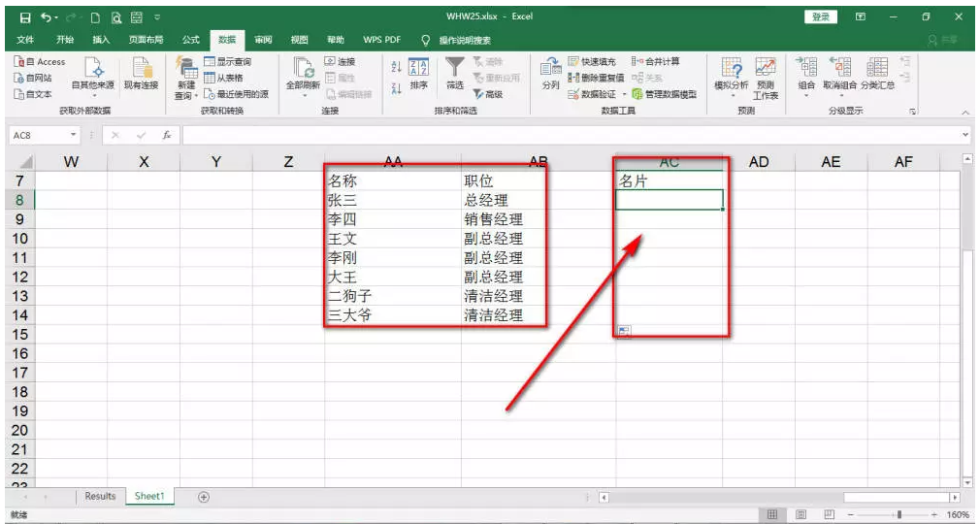The image size is (980, 524).
Task: Click the 自 Access import icon
Action: coord(19,62)
